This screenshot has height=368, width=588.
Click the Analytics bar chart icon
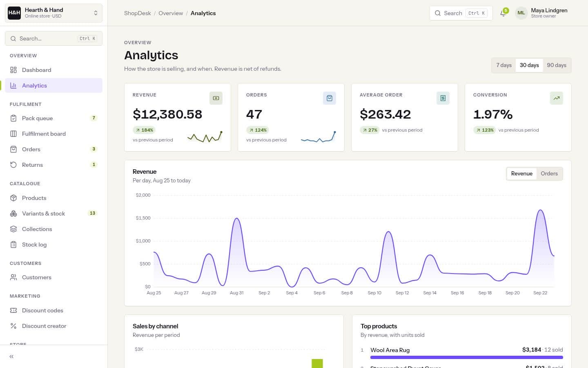click(13, 85)
